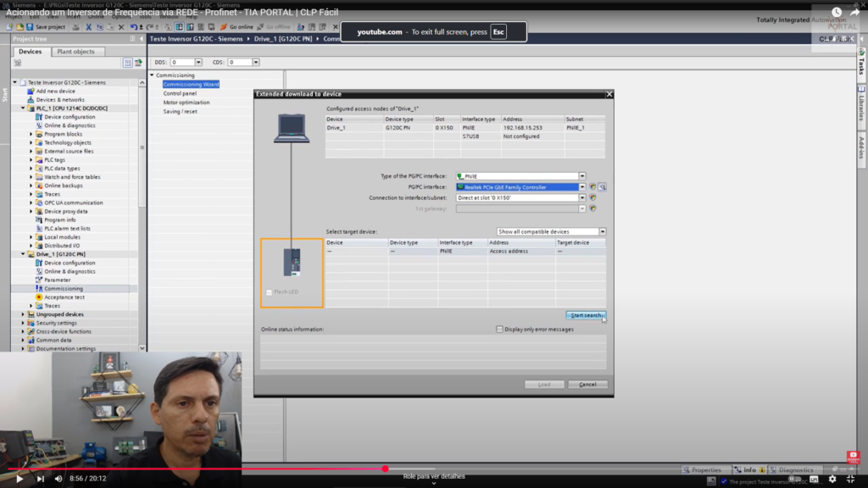Collapse the Drive_1 [G120C PN] node
Screen dimensions: 868x488
click(23, 254)
